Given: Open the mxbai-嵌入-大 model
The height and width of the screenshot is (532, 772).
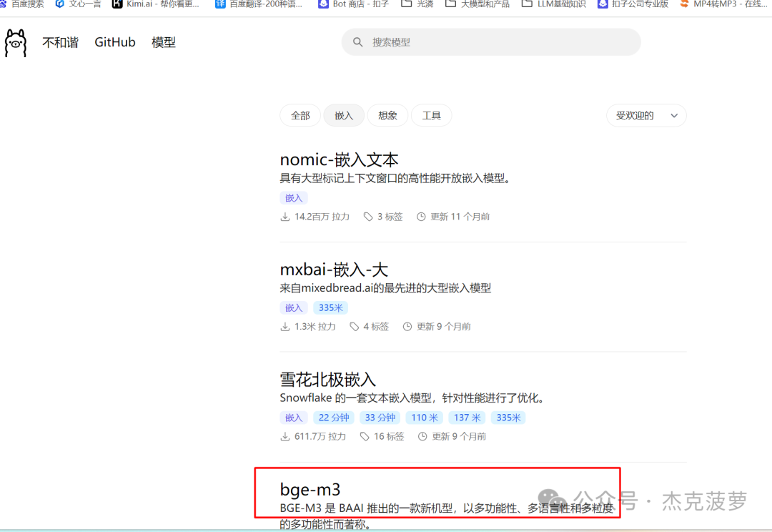Looking at the screenshot, I should 334,270.
